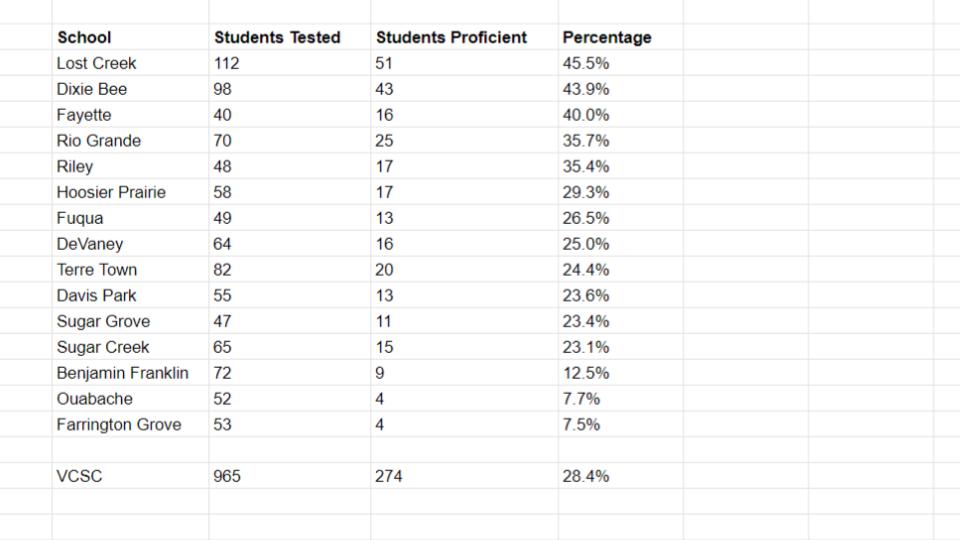Click Davis Park's 23.6% percentage
The height and width of the screenshot is (540, 960).
pos(586,296)
